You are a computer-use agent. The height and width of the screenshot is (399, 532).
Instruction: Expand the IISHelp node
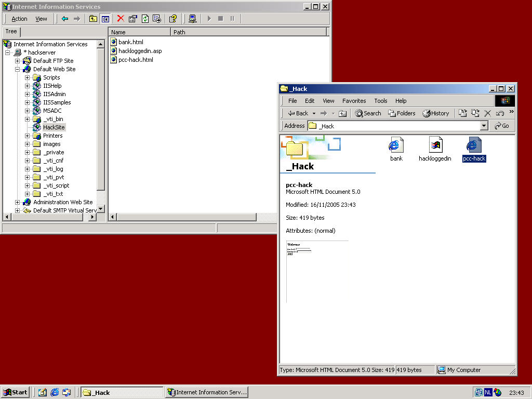27,86
